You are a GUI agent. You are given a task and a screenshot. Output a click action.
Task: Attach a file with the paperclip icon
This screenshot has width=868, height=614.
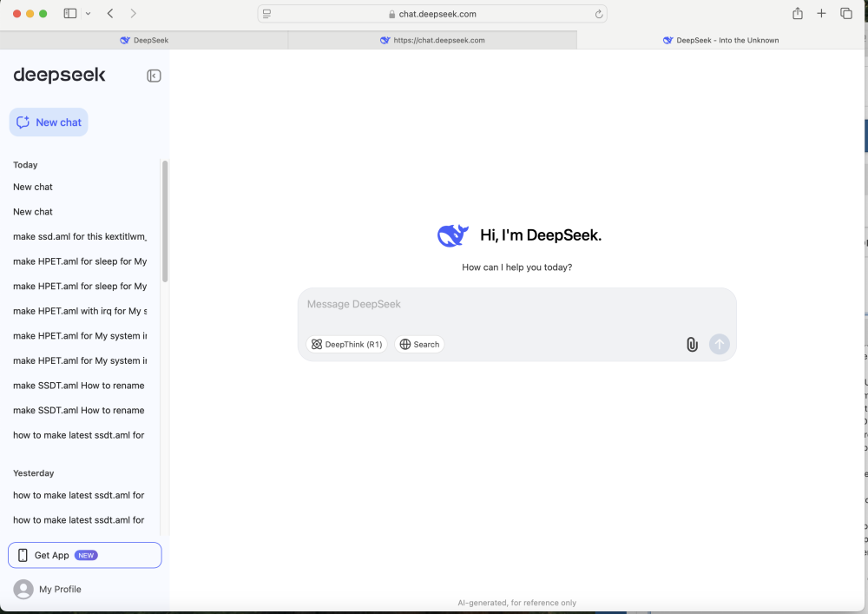click(x=692, y=345)
